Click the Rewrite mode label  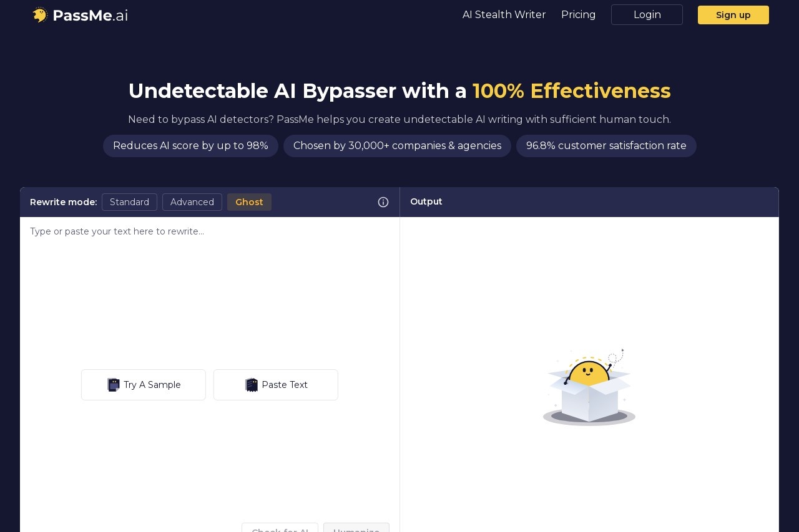click(64, 202)
